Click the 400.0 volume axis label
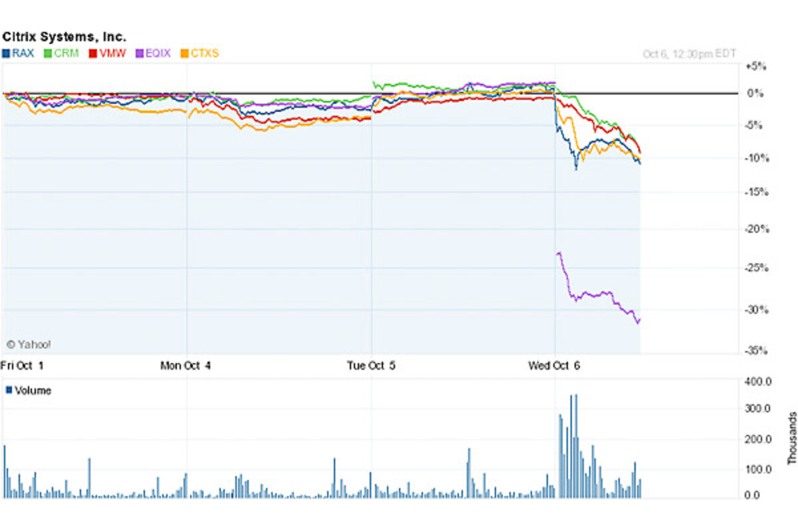Viewport: 798px width, 532px height. click(757, 382)
